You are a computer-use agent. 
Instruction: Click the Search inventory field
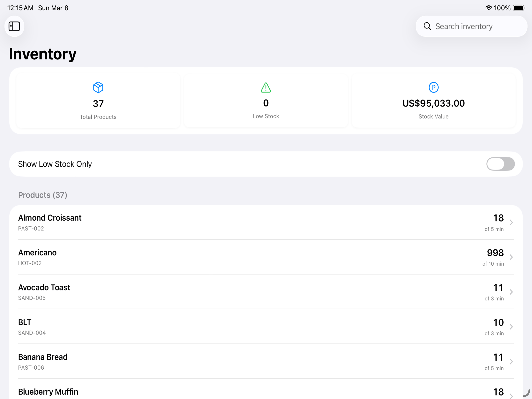(471, 26)
